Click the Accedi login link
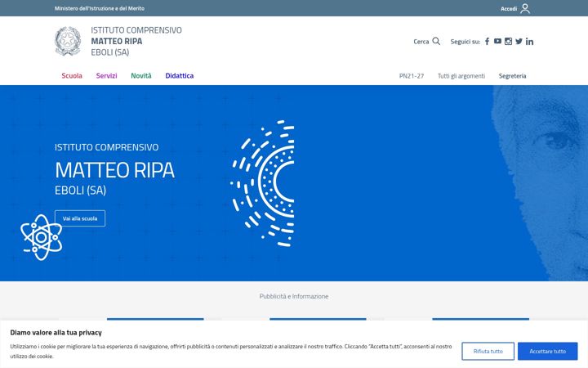The image size is (588, 368). point(509,9)
